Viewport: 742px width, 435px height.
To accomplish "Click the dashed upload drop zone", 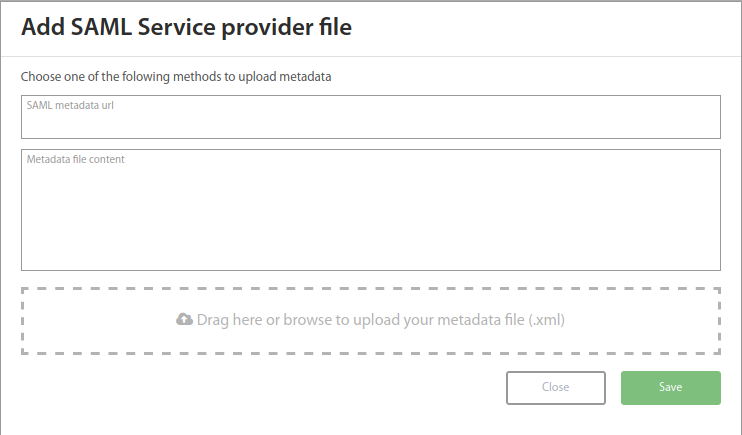I will (x=370, y=342).
